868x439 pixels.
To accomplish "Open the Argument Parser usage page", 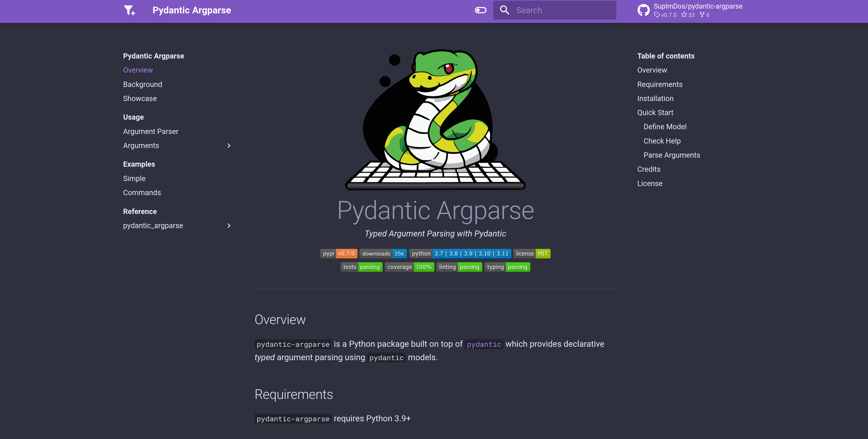I will [x=151, y=131].
